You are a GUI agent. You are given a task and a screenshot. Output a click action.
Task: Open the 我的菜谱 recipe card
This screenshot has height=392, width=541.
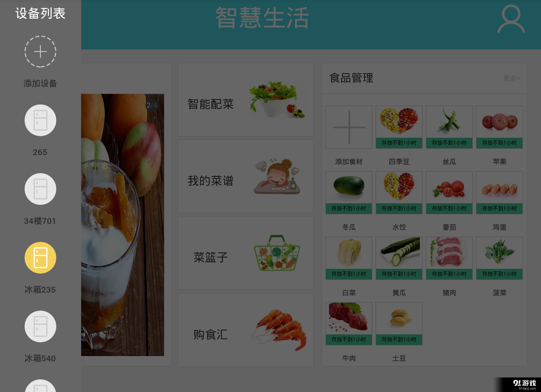[x=246, y=176]
